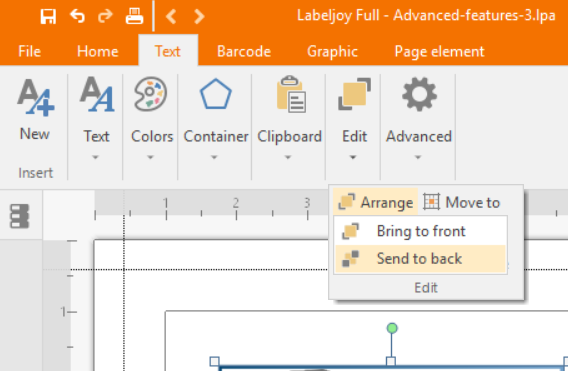Click the Advanced gear icon
568x371 pixels.
point(419,94)
